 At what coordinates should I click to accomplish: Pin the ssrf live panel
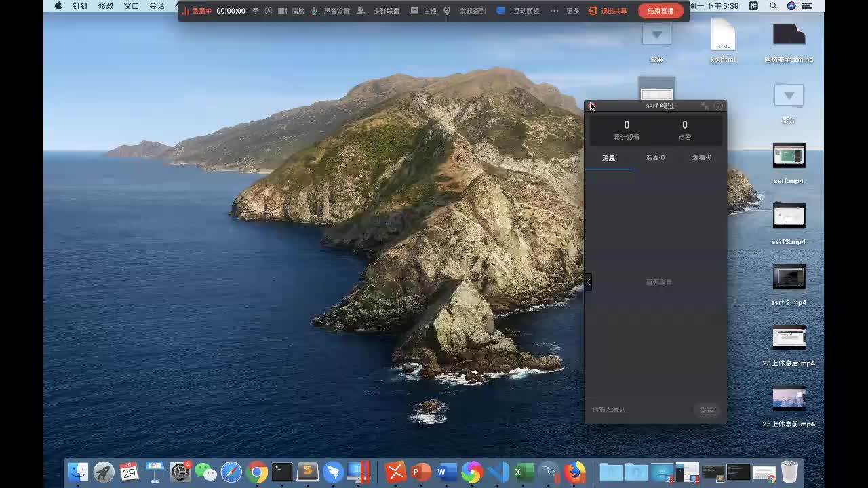tap(705, 106)
